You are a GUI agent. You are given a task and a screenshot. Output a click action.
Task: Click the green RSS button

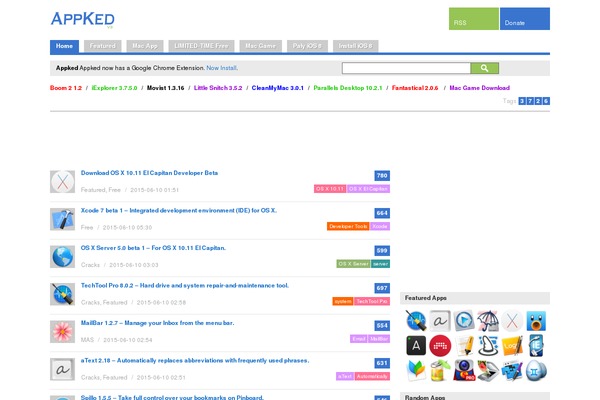(x=474, y=19)
